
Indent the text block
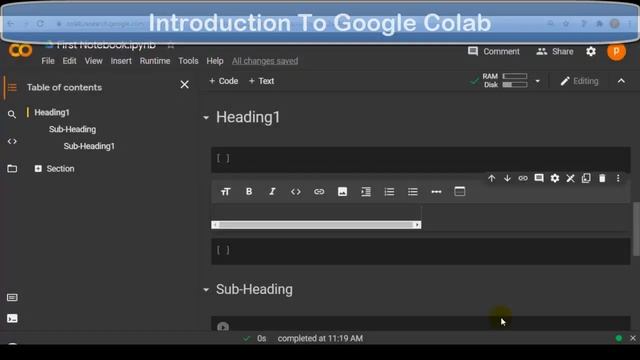pyautogui.click(x=366, y=191)
